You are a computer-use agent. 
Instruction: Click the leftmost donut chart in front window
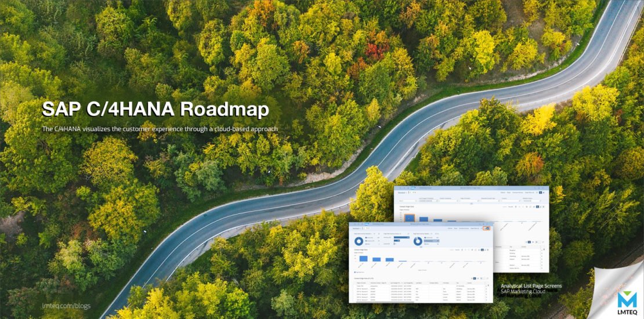[x=359, y=241]
